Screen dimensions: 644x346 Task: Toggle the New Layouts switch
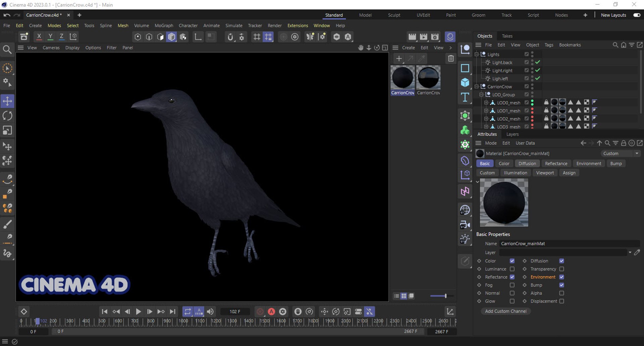[637, 15]
